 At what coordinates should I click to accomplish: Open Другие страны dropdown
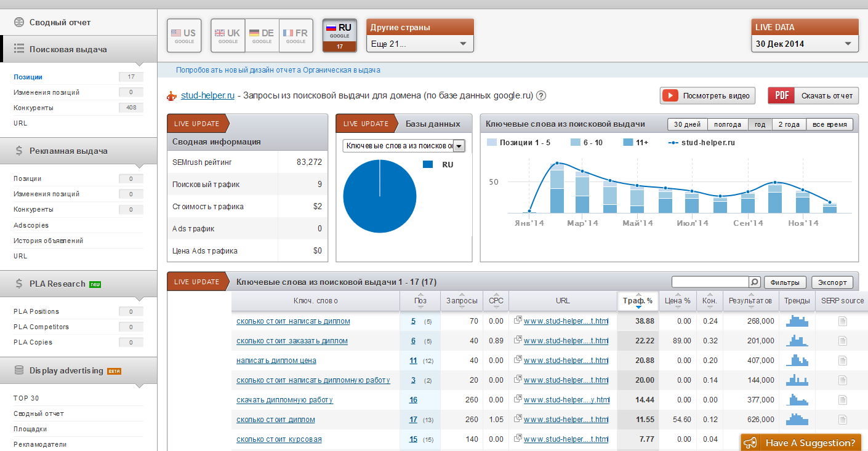[420, 44]
